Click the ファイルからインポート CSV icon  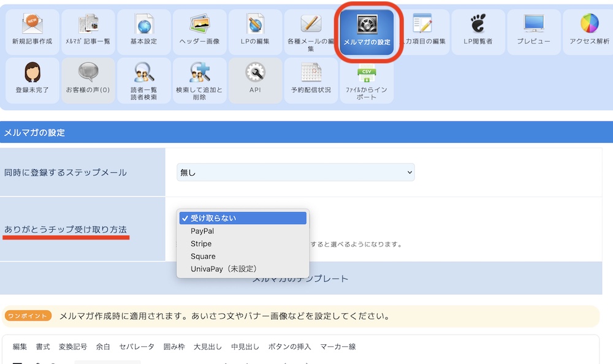(367, 74)
